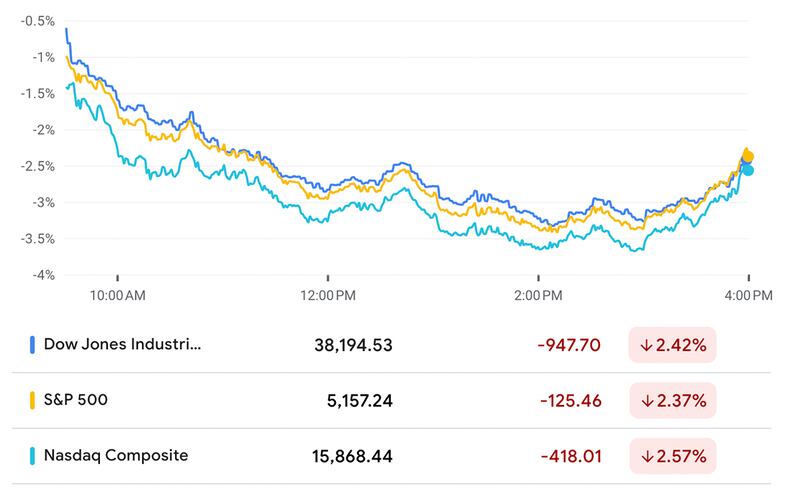The width and height of the screenshot is (800, 498).
Task: Click the 2:00 PM time axis label
Action: (x=538, y=296)
